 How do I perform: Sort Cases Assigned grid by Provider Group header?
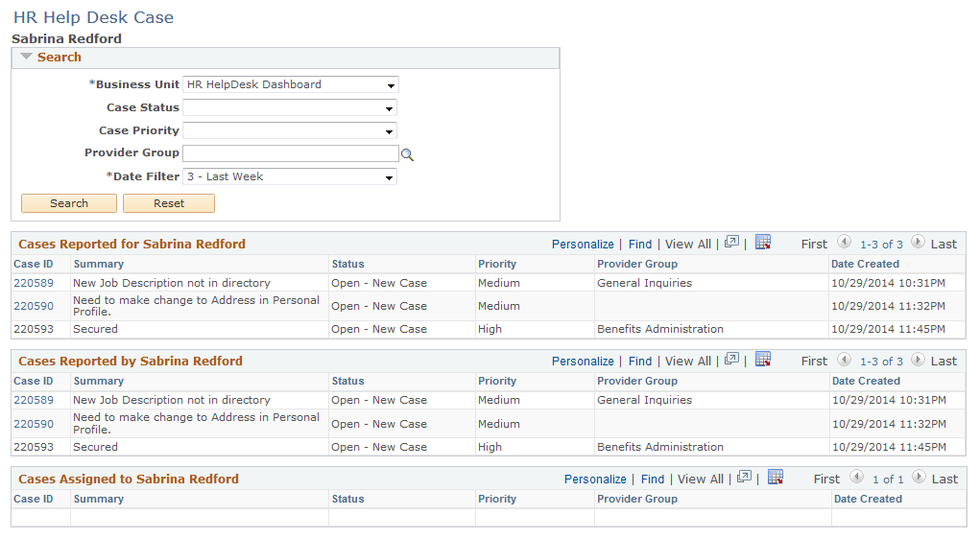pos(637,499)
